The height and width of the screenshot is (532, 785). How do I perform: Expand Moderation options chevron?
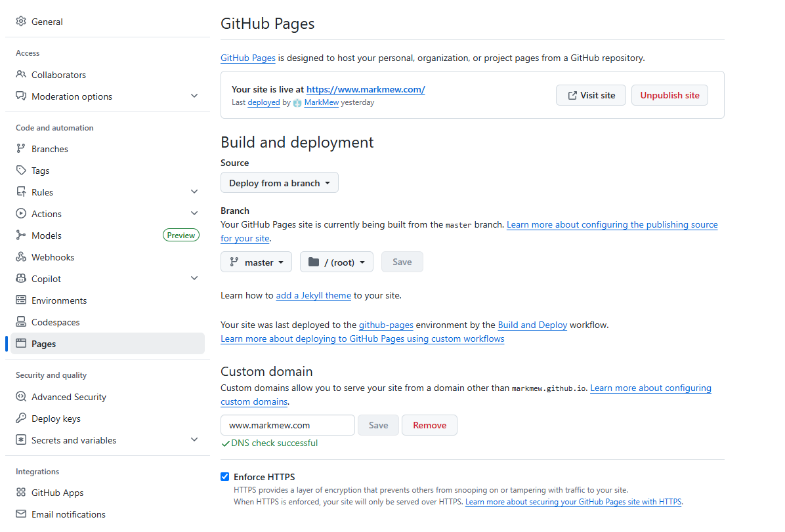click(194, 96)
